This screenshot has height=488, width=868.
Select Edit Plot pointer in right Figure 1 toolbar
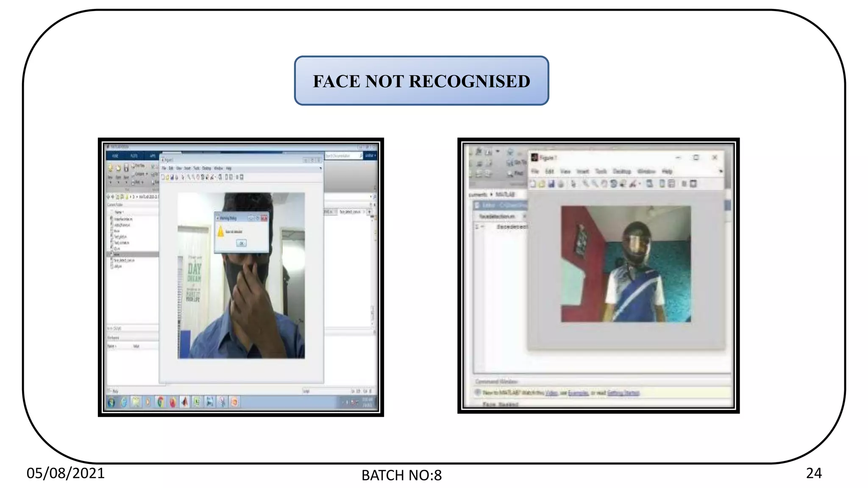click(573, 184)
